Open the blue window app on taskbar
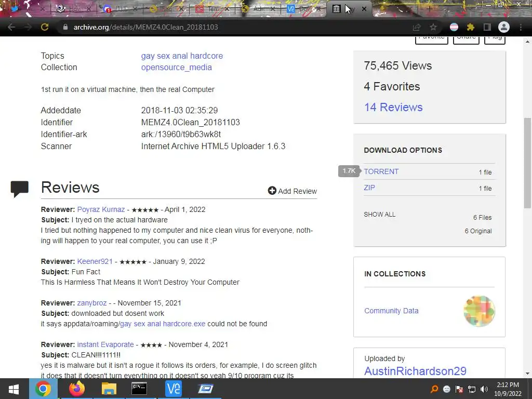 [x=205, y=389]
